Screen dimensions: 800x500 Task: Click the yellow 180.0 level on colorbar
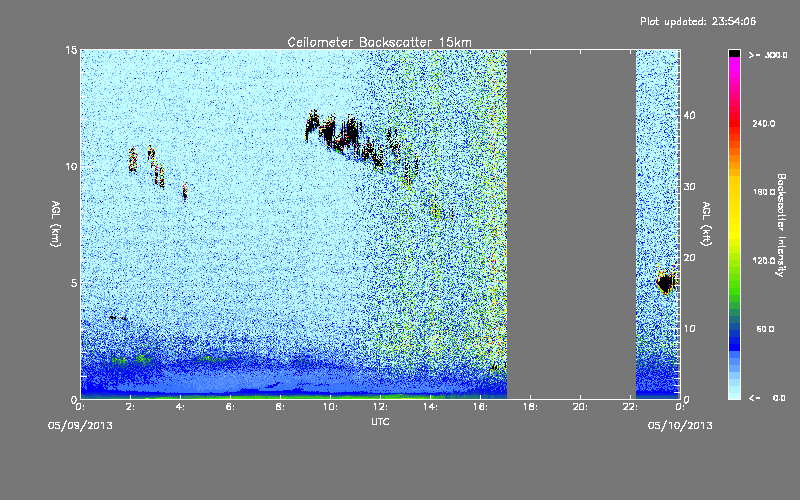click(734, 192)
